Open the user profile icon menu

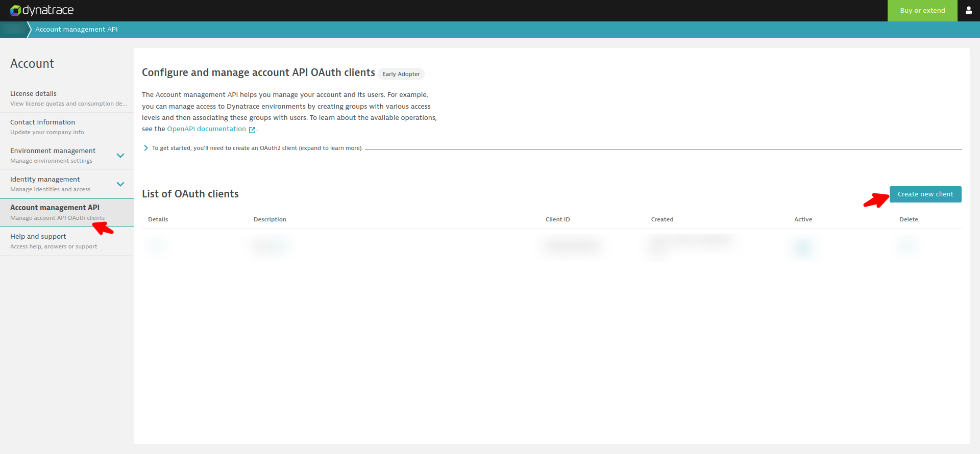[x=968, y=10]
